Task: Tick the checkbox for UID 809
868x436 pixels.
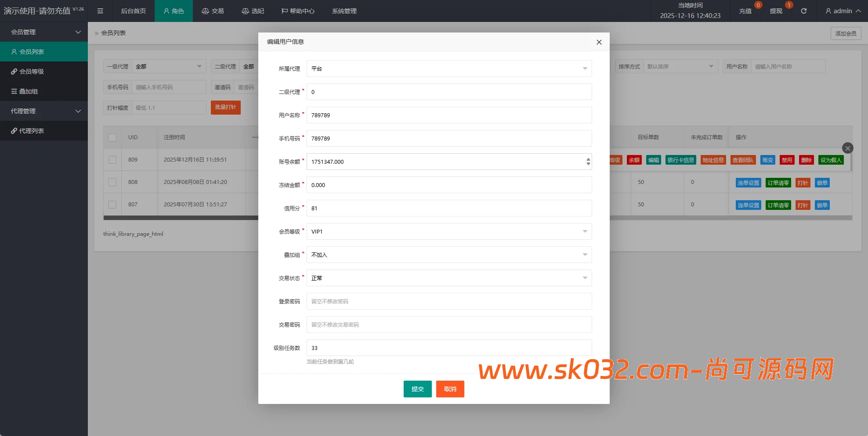Action: [x=112, y=160]
